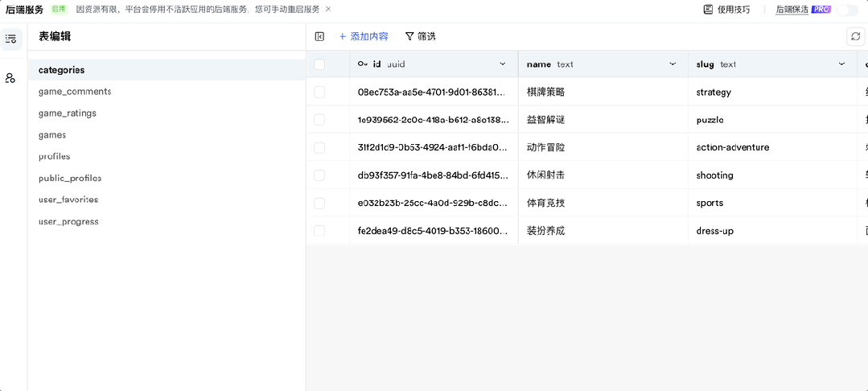Tick the checkbox for dress-up row
This screenshot has width=868, height=391.
(x=319, y=231)
